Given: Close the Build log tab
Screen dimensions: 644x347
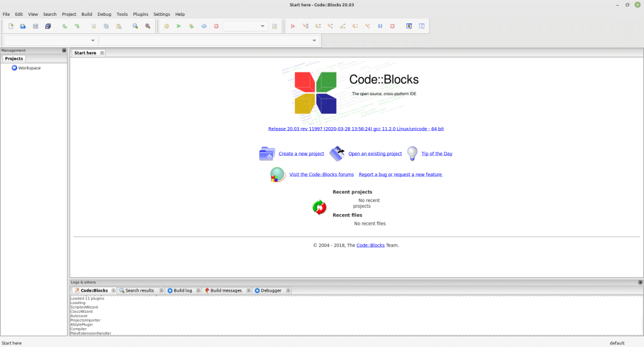Looking at the screenshot, I should [198, 290].
